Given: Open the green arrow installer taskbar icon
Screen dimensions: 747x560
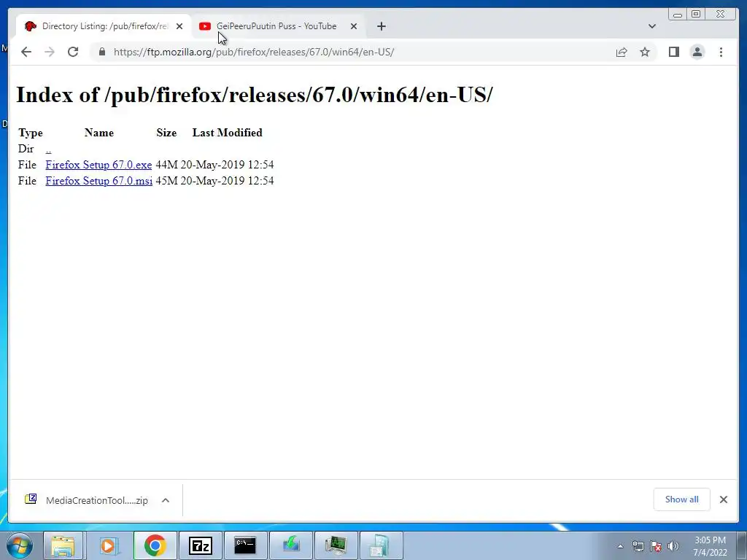Looking at the screenshot, I should click(x=290, y=545).
